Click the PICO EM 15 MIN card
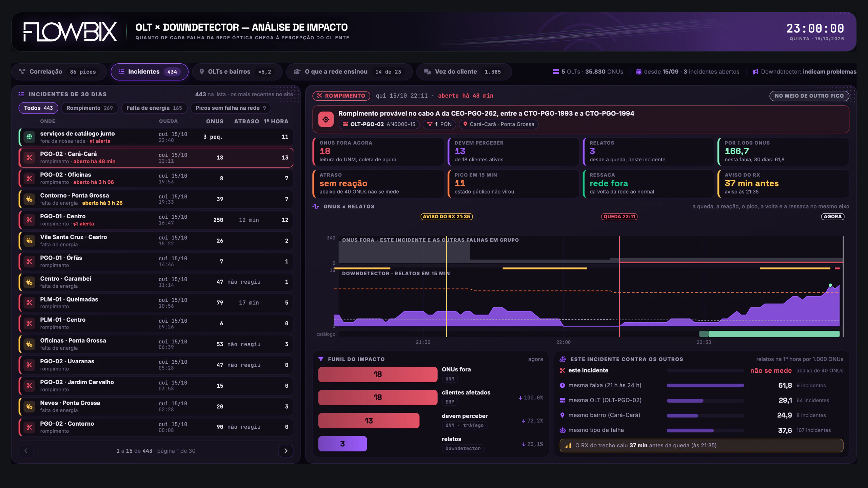The image size is (868, 488). coord(513,184)
